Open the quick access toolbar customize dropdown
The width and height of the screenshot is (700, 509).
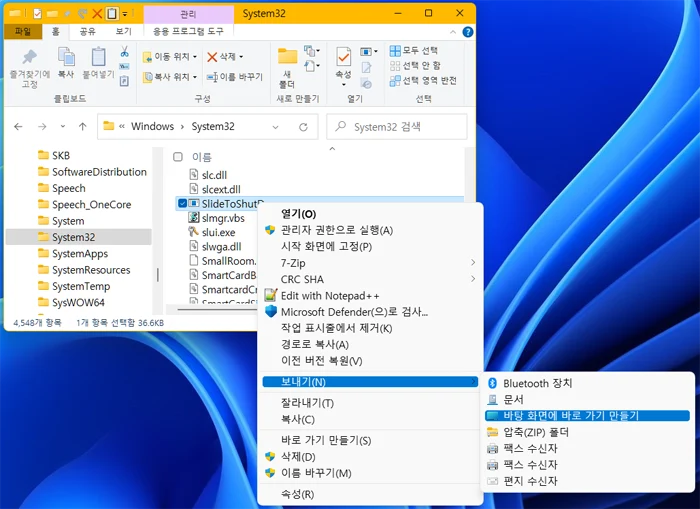(x=125, y=14)
